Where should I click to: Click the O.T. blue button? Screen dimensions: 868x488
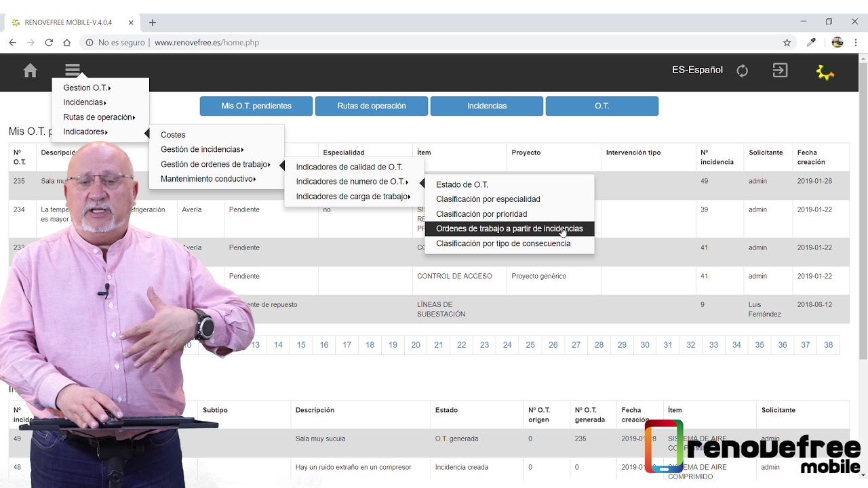(x=602, y=106)
